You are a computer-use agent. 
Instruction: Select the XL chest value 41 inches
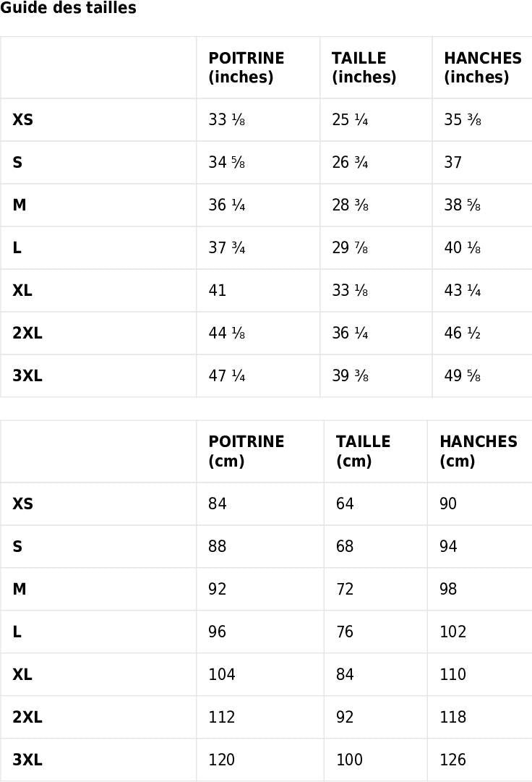(218, 291)
